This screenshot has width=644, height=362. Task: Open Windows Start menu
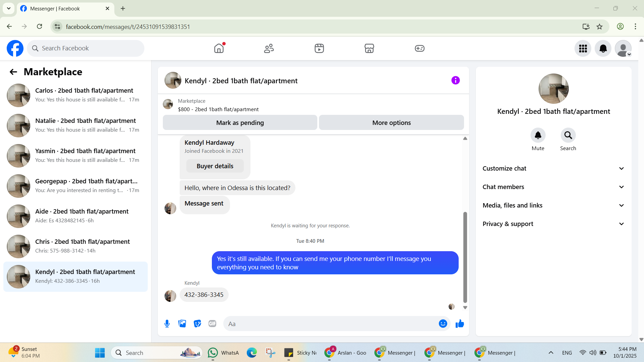point(100,353)
